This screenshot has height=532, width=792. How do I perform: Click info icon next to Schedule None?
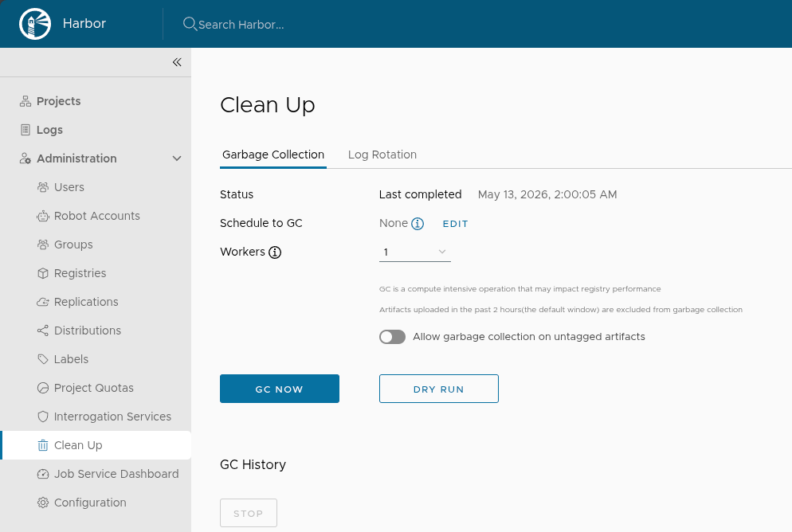pos(418,224)
